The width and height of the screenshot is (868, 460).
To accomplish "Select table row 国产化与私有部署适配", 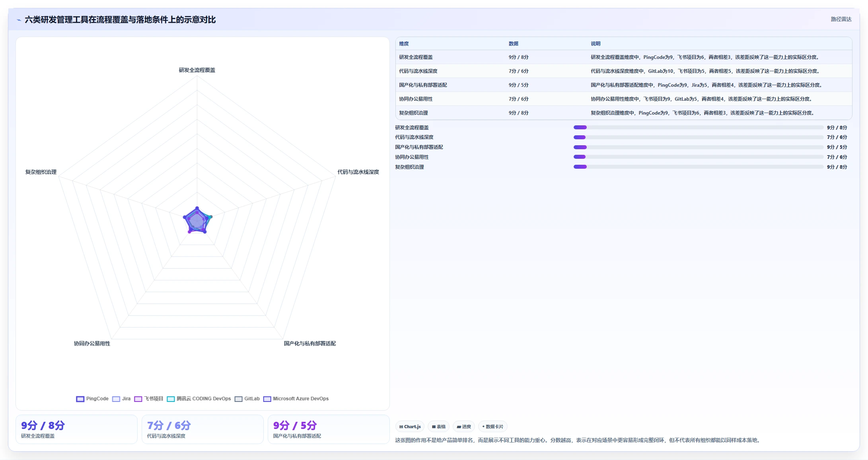I will 624,85.
